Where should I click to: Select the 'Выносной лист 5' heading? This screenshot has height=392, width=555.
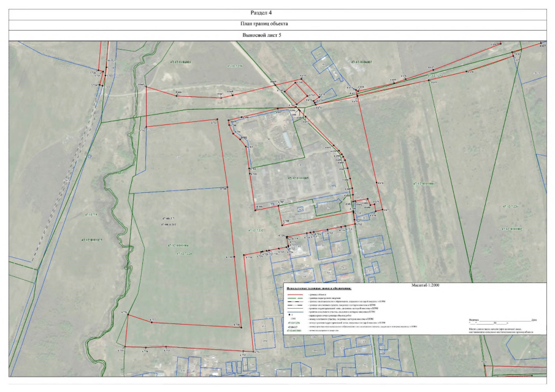[277, 35]
